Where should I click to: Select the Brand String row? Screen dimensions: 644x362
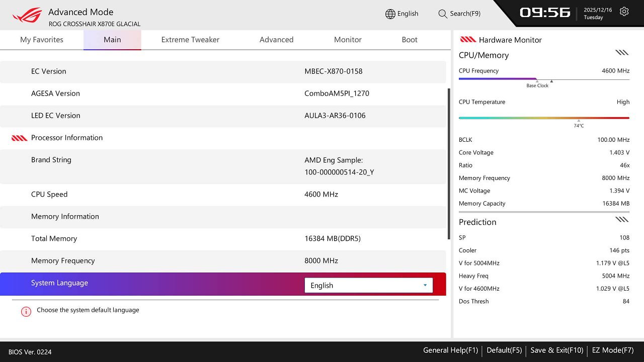click(x=223, y=166)
